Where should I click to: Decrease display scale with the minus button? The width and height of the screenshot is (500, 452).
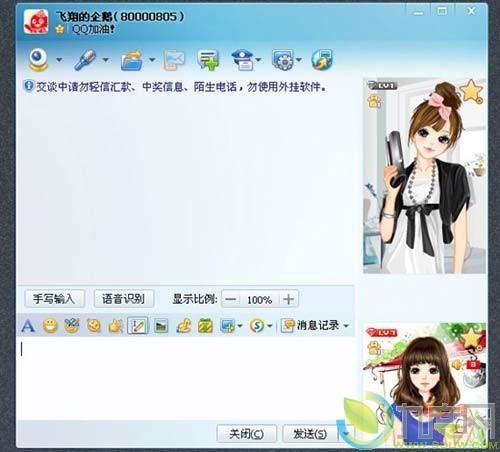[x=231, y=299]
